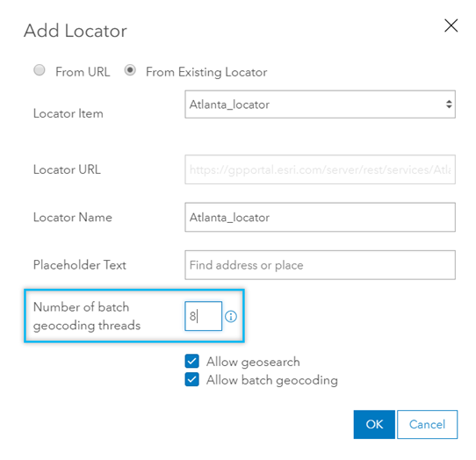Click the From URL label text
476x460 pixels.
click(x=83, y=72)
